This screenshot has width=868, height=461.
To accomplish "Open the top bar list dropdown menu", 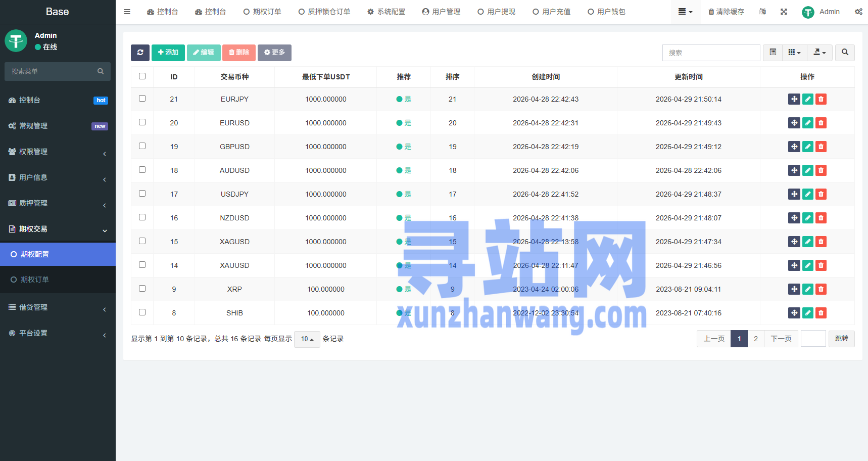I will pos(685,12).
